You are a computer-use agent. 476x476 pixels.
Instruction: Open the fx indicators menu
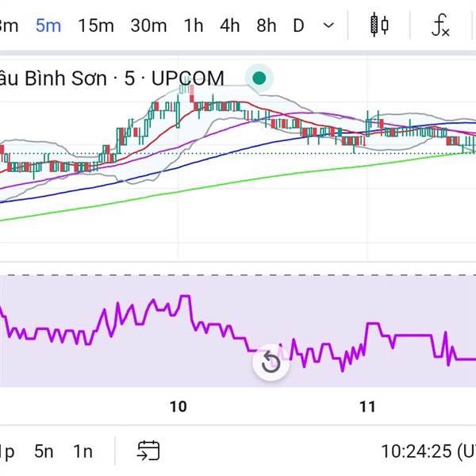[440, 25]
